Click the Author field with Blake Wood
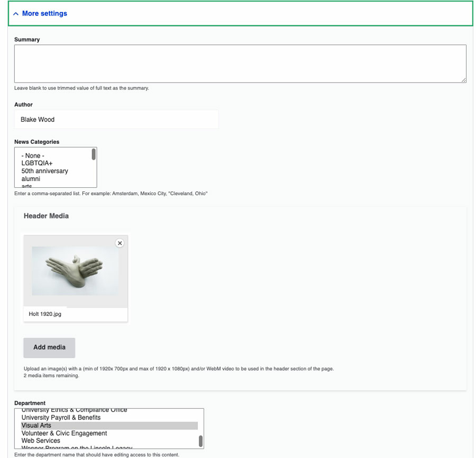Viewport: 476px width, 458px height. pyautogui.click(x=116, y=120)
